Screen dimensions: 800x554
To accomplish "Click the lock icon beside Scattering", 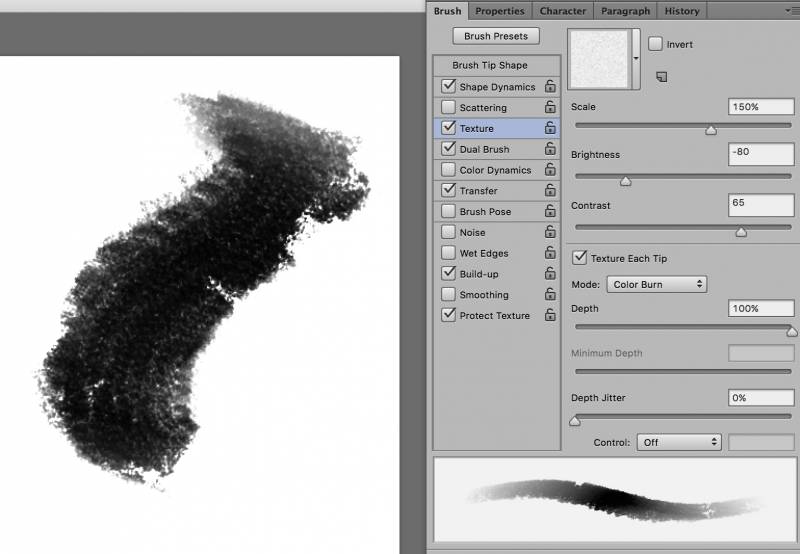I will pyautogui.click(x=550, y=108).
